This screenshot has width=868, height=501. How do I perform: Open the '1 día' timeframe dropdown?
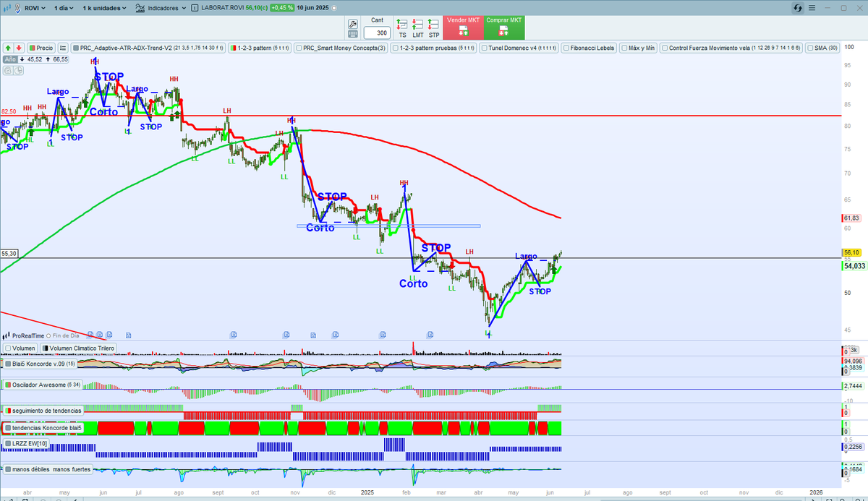click(64, 8)
